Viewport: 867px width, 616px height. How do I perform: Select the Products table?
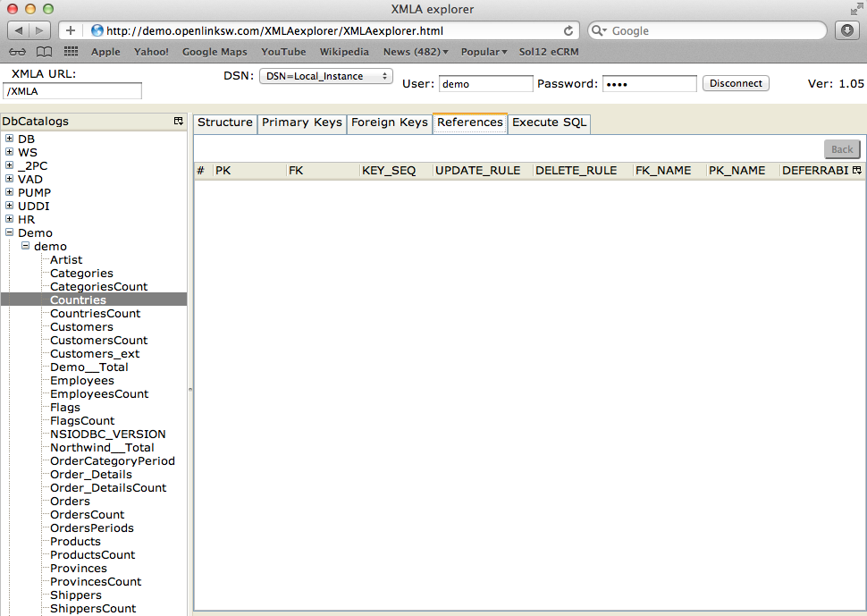point(75,542)
